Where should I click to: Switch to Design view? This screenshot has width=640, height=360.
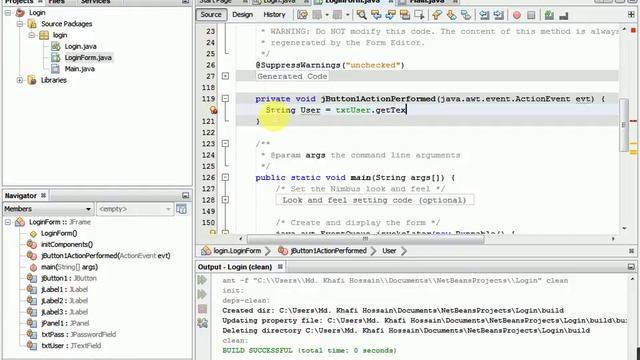click(x=242, y=15)
